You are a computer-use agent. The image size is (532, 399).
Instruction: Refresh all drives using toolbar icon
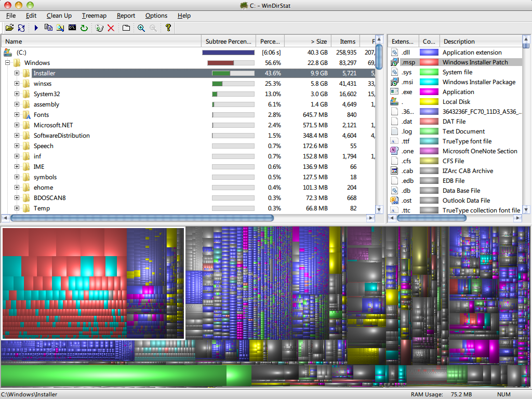pos(21,28)
